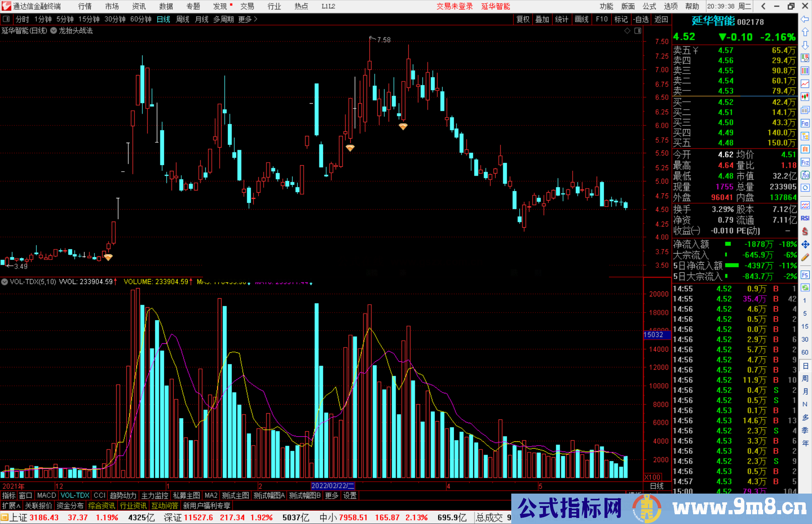Click the left arrow back icon in right sidebar

pyautogui.click(x=805, y=19)
